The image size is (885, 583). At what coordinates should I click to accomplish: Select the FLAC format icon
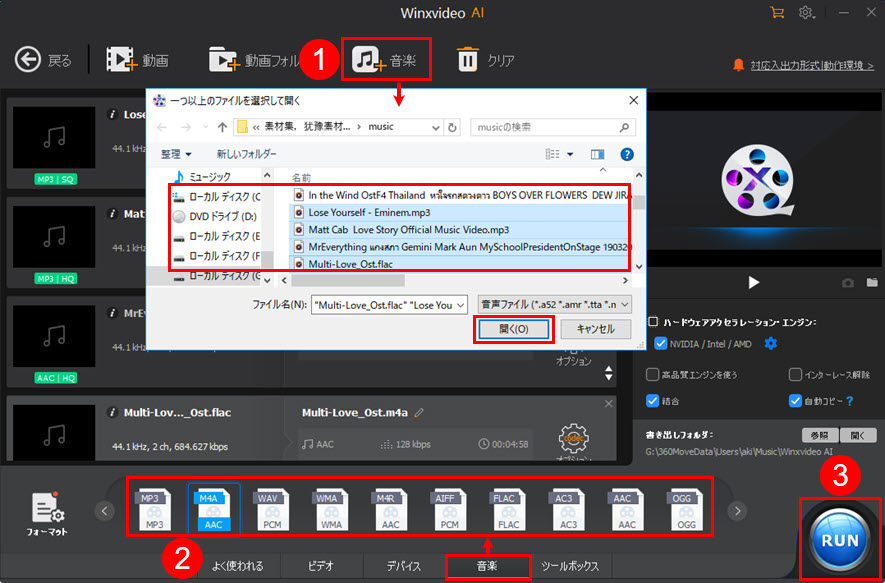507,511
